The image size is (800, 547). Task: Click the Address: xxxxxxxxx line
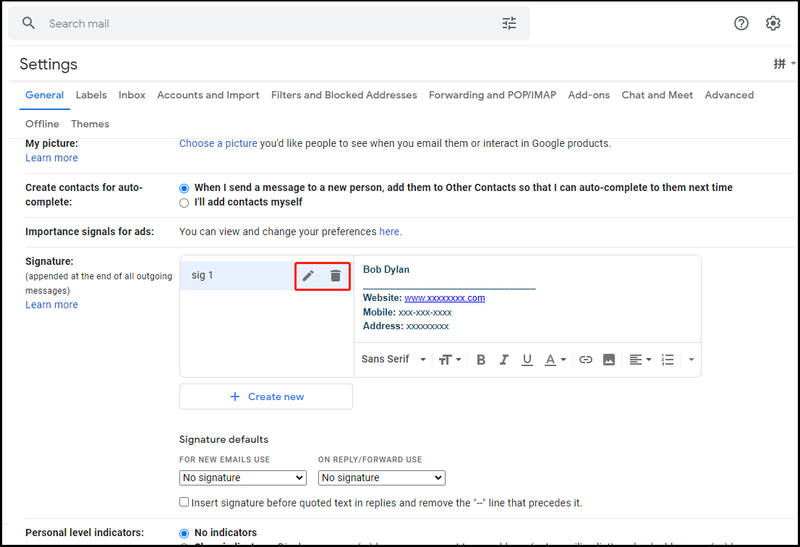click(x=406, y=326)
